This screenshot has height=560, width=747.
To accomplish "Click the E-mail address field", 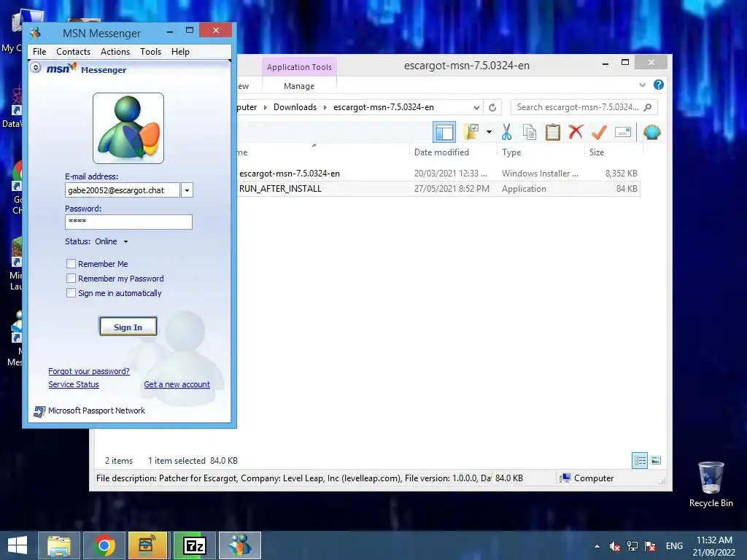I will point(123,190).
